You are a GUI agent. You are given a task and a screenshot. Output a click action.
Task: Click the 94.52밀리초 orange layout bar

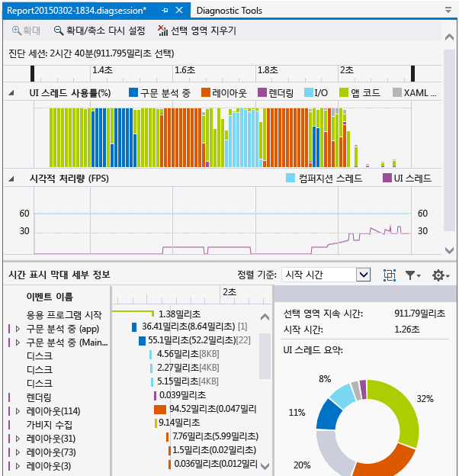tap(160, 410)
